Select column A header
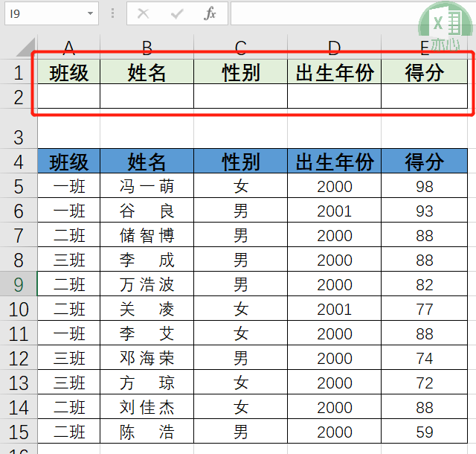The image size is (476, 454). click(69, 48)
